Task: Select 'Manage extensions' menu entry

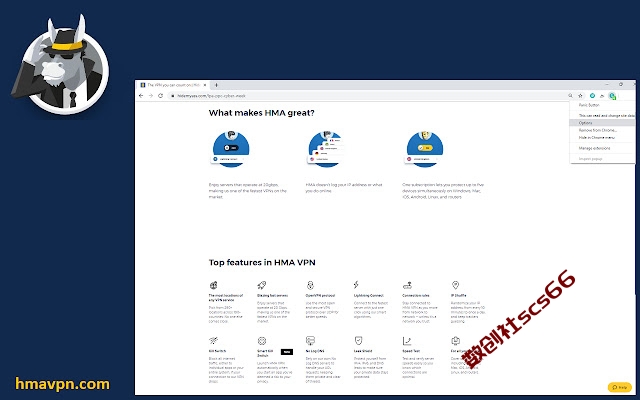Action: coord(594,148)
